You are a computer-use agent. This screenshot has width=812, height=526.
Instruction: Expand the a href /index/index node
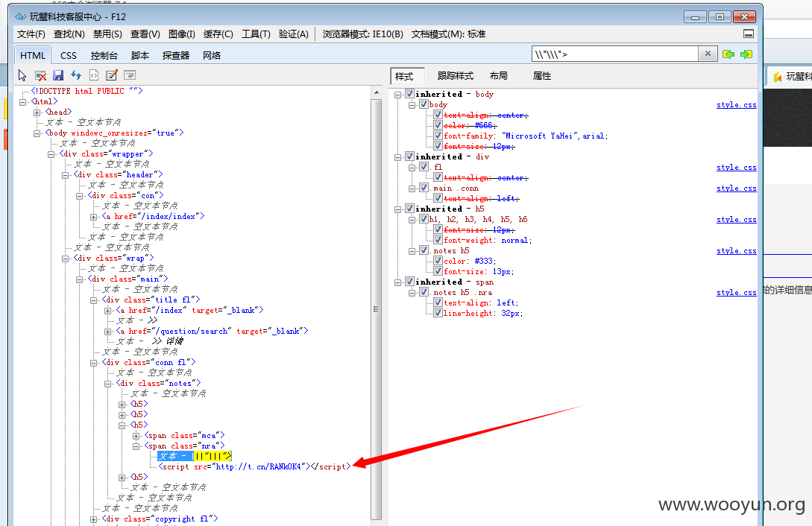(x=93, y=217)
